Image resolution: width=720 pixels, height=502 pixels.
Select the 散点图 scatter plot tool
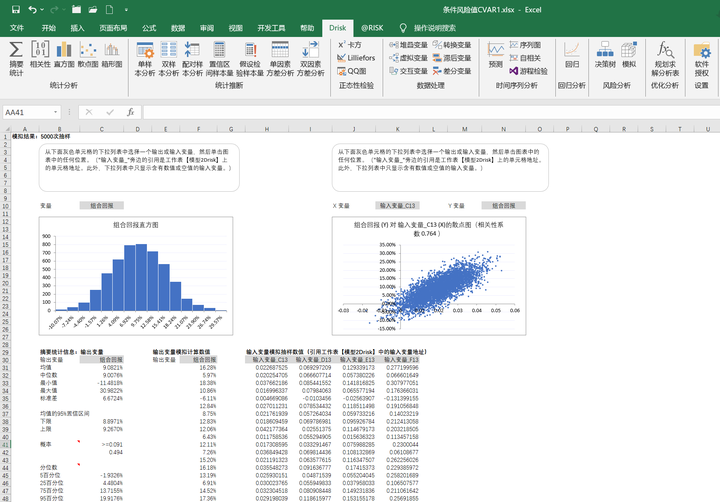click(x=88, y=54)
